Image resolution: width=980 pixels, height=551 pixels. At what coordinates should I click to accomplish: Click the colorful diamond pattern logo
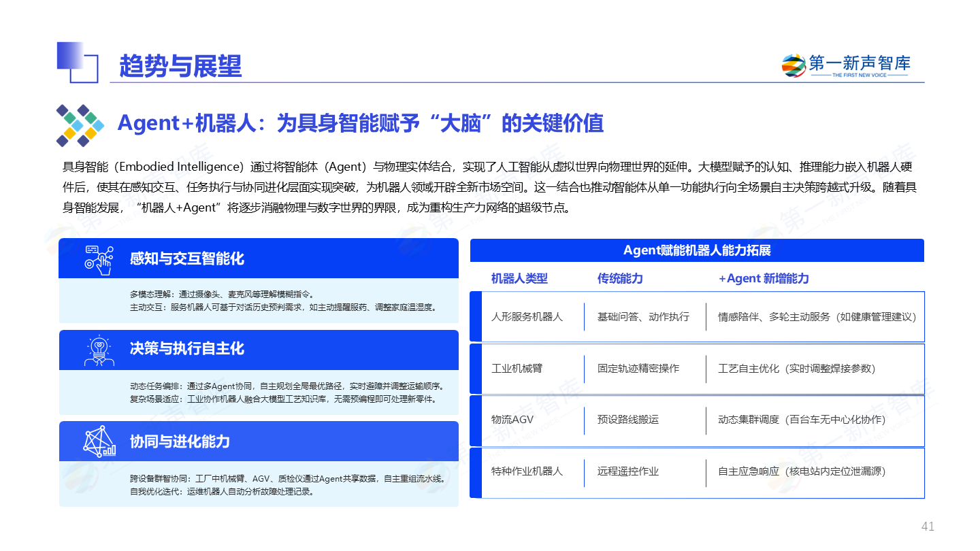pyautogui.click(x=80, y=125)
